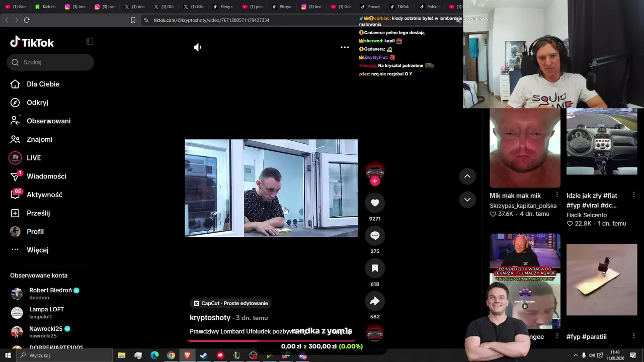Open the Windows Start menu
This screenshot has height=362, width=644.
pos(8,355)
